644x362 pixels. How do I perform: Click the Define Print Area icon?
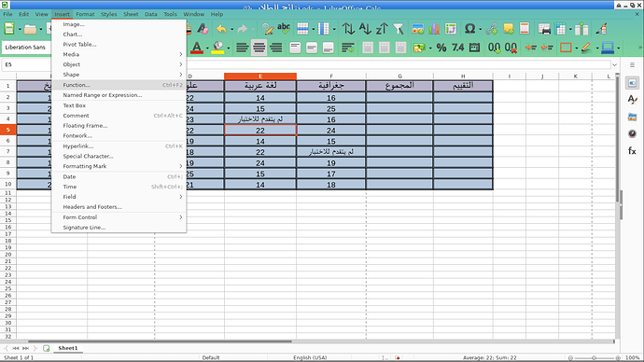click(x=544, y=29)
